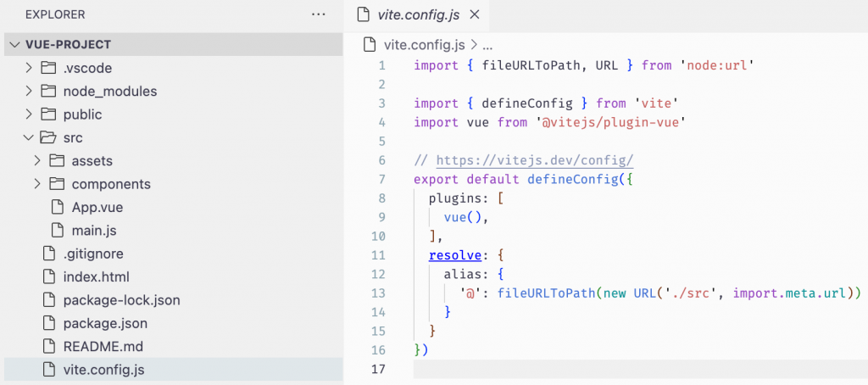Select the assets folder label
The height and width of the screenshot is (385, 868).
[92, 160]
